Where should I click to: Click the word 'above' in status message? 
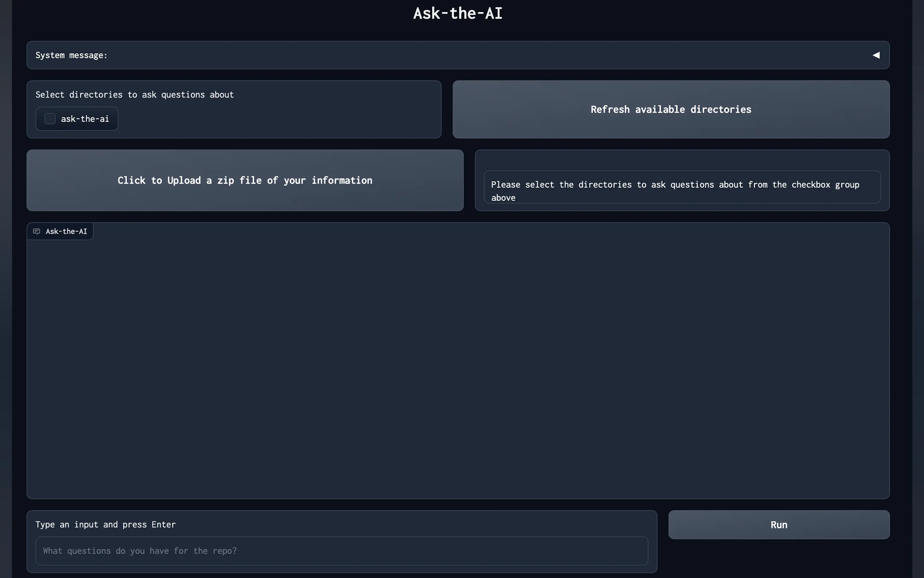coord(503,198)
